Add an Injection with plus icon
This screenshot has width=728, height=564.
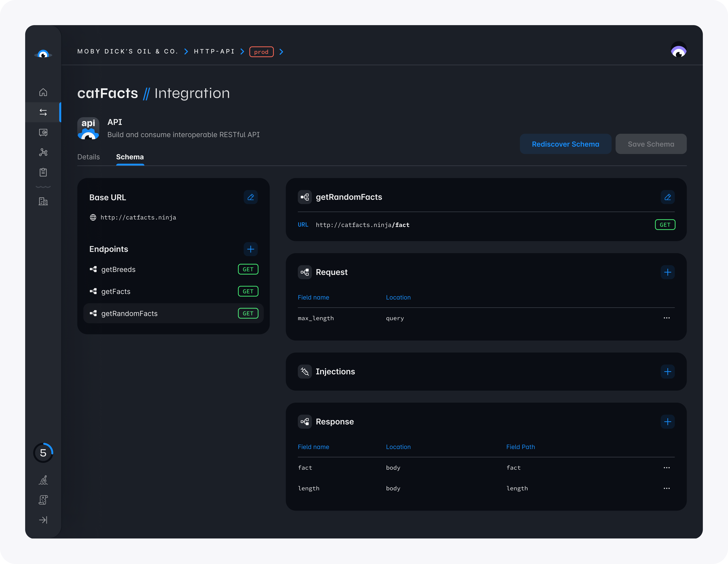(x=667, y=371)
